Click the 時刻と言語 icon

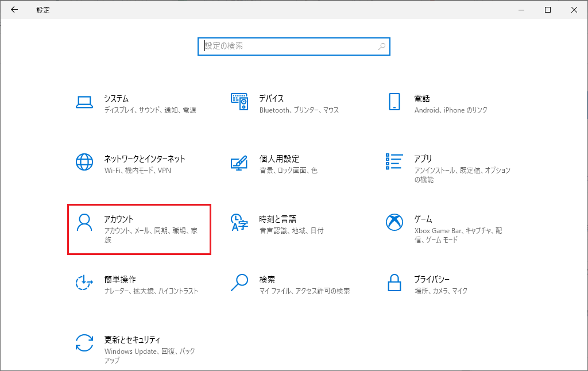click(239, 222)
